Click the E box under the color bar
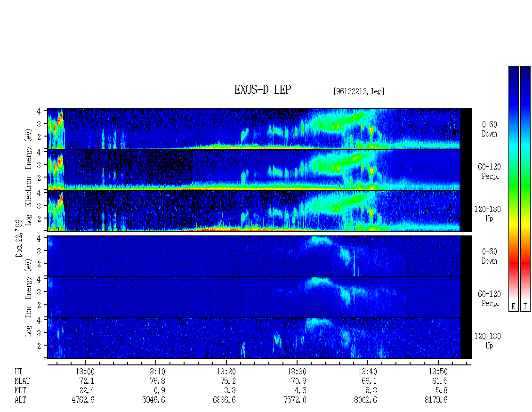Screen dimensions: 532x412 pyautogui.click(x=513, y=307)
